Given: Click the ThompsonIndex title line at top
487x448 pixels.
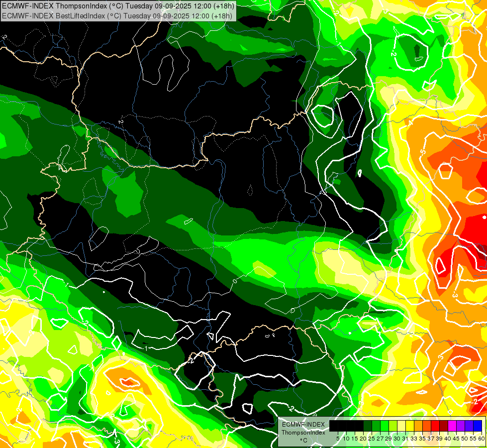Looking at the screenshot, I should 118,6.
